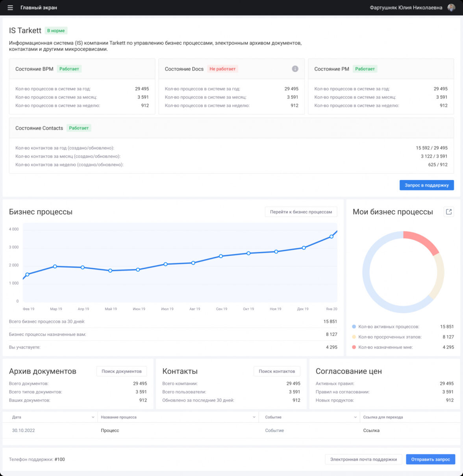The image size is (463, 476).
Task: Open Мои бизнес процессы in external view
Action: tap(448, 212)
